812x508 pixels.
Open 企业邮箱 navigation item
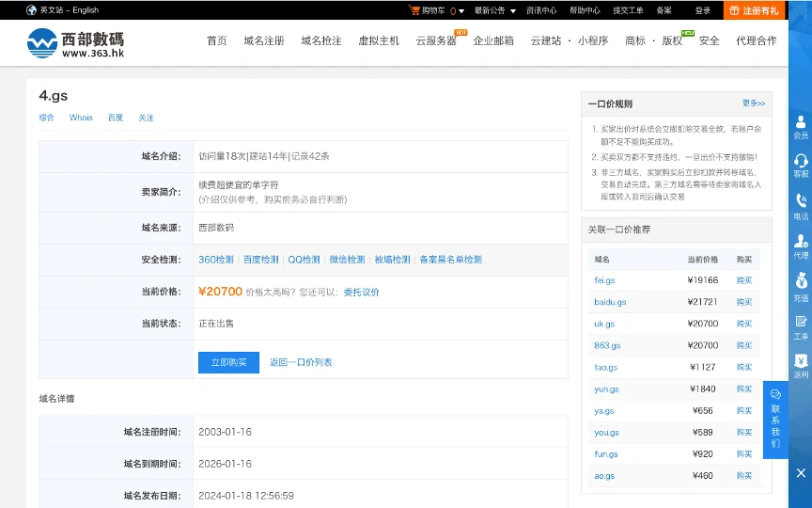(x=493, y=40)
